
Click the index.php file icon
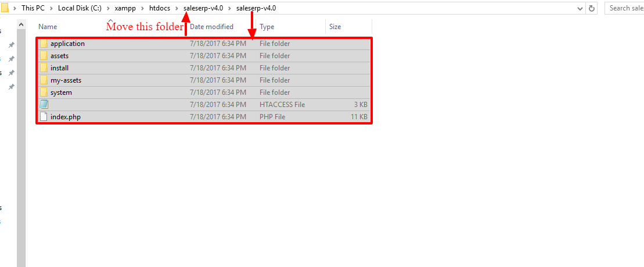coord(44,117)
